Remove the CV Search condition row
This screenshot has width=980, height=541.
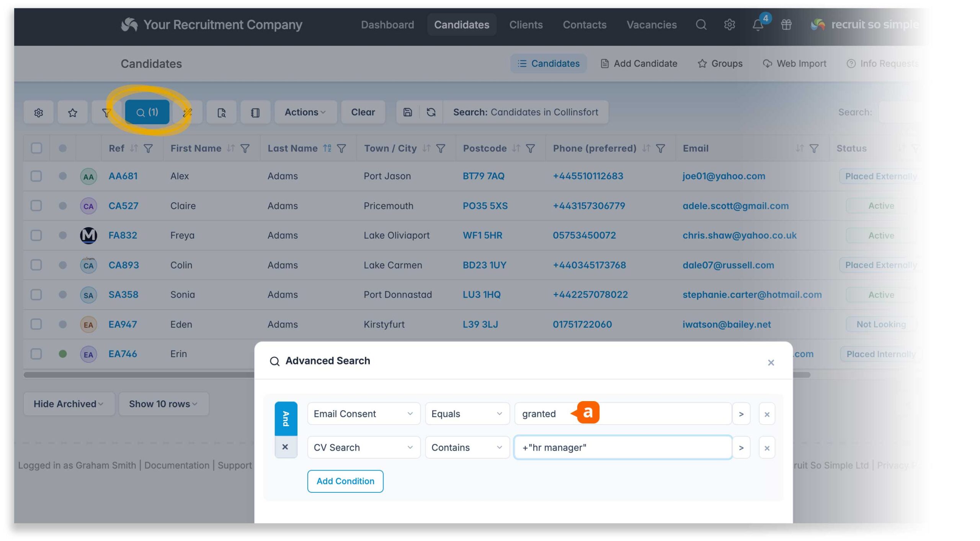pos(767,448)
